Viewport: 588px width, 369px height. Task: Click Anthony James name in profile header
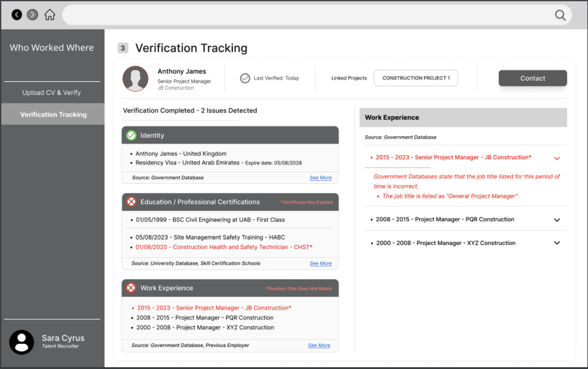(182, 71)
